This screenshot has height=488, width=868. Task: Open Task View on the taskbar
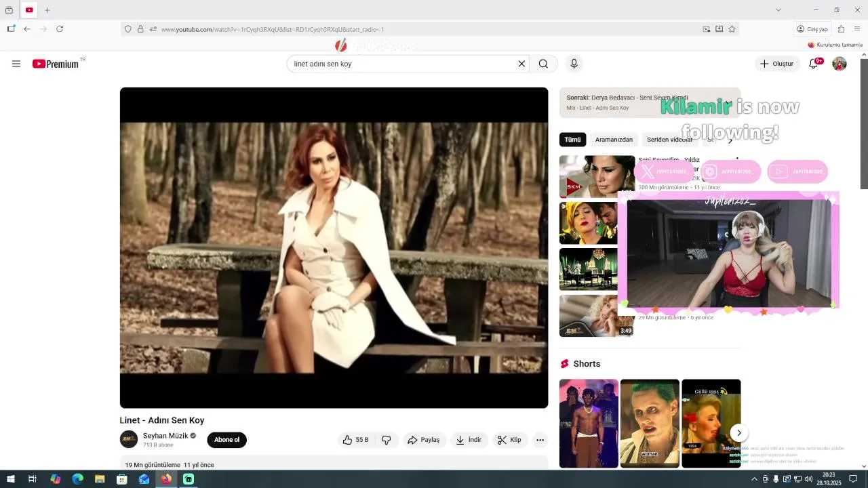pos(33,479)
